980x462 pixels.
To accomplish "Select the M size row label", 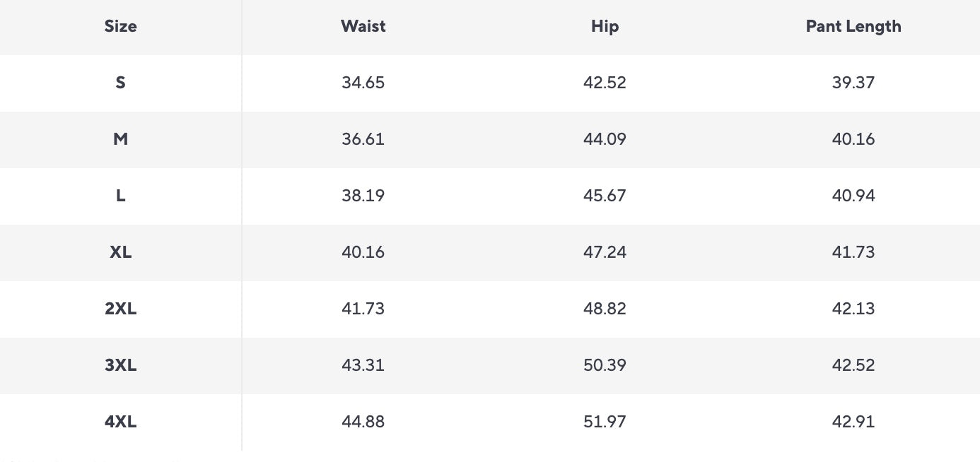I will click(120, 139).
